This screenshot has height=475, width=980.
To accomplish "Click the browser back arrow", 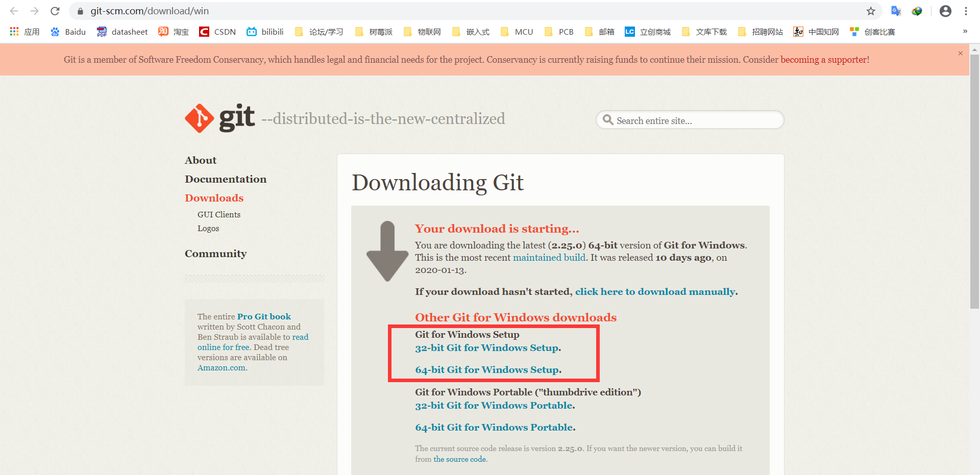I will [x=14, y=11].
